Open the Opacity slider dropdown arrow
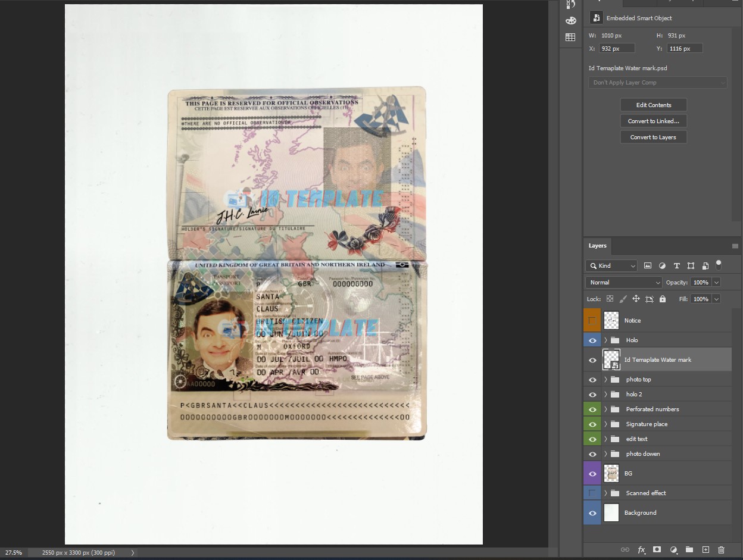 pyautogui.click(x=716, y=283)
